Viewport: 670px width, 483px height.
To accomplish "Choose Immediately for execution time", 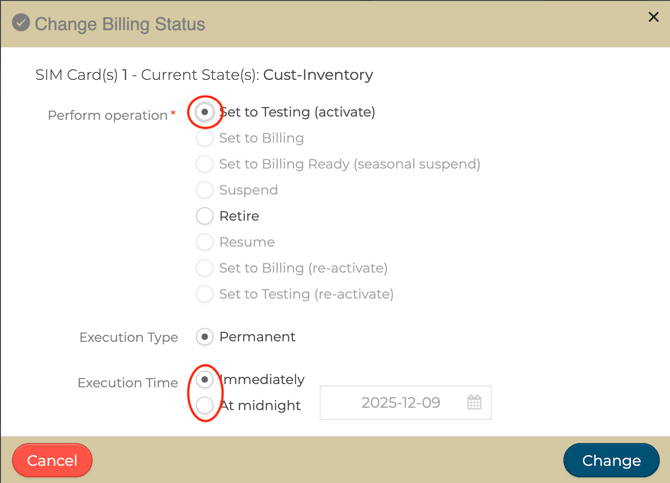I will pyautogui.click(x=205, y=380).
